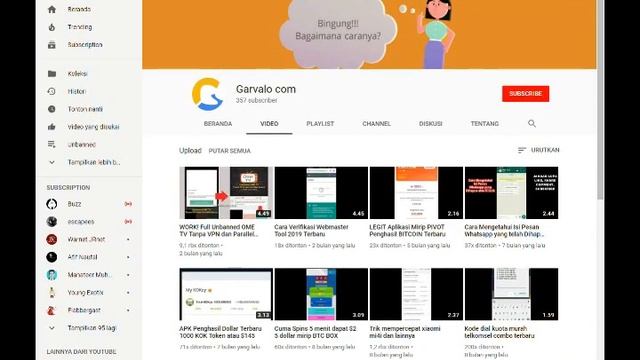Play the KOK Token thumbnail 3:13
640x360 pixels.
[226, 294]
